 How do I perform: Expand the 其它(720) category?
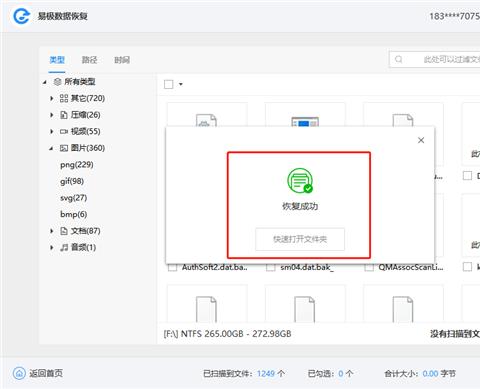pyautogui.click(x=52, y=98)
